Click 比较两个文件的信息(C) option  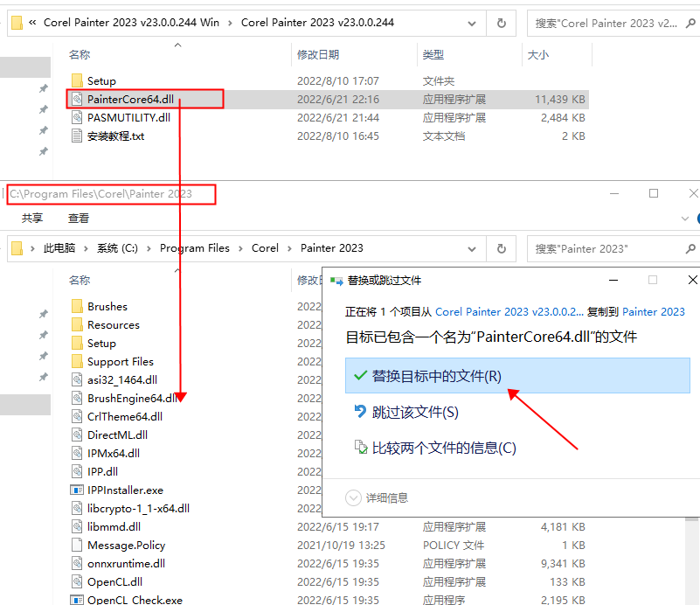point(444,448)
